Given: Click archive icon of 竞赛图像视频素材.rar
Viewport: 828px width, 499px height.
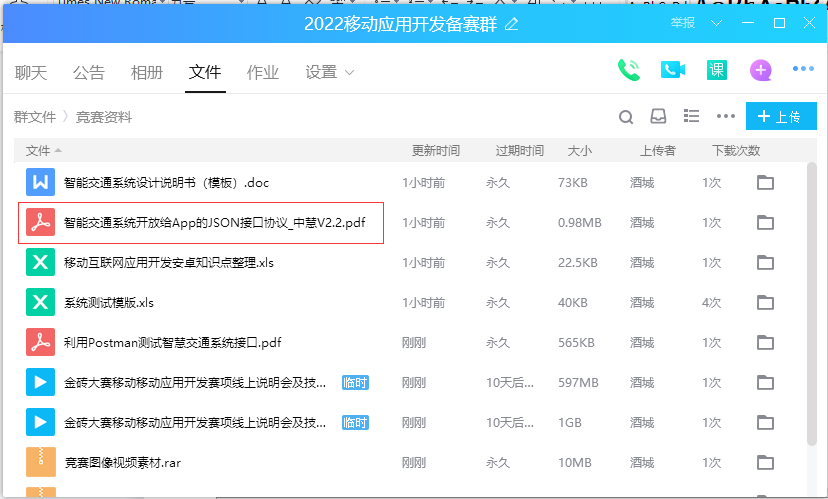Looking at the screenshot, I should [41, 462].
